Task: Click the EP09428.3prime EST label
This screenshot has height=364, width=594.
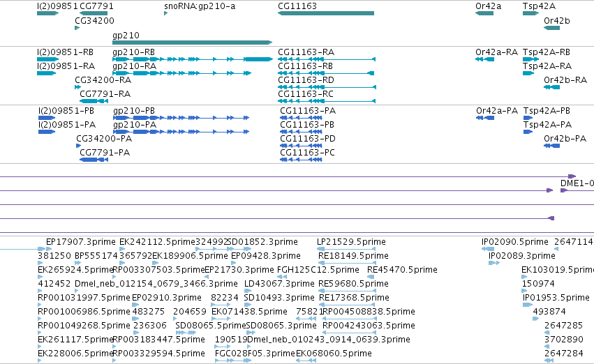Action: coord(266,256)
